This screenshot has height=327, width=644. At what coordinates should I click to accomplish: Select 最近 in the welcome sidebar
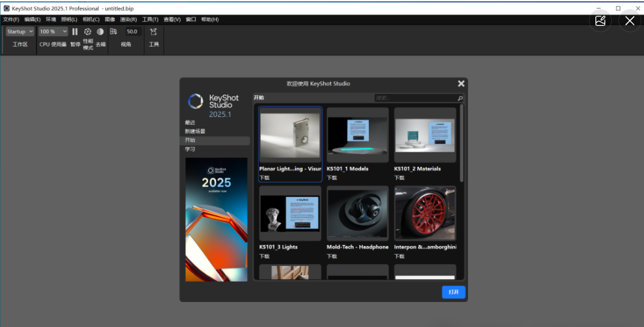[x=190, y=122]
